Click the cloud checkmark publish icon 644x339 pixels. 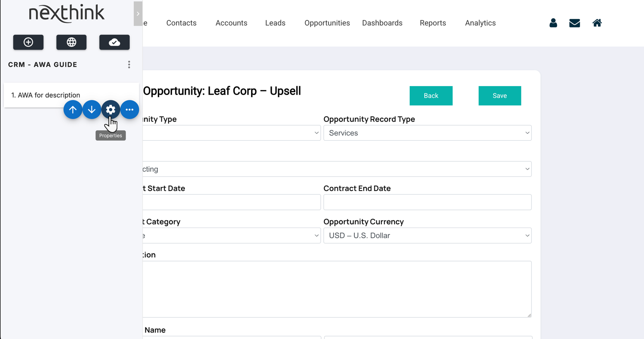pyautogui.click(x=114, y=42)
